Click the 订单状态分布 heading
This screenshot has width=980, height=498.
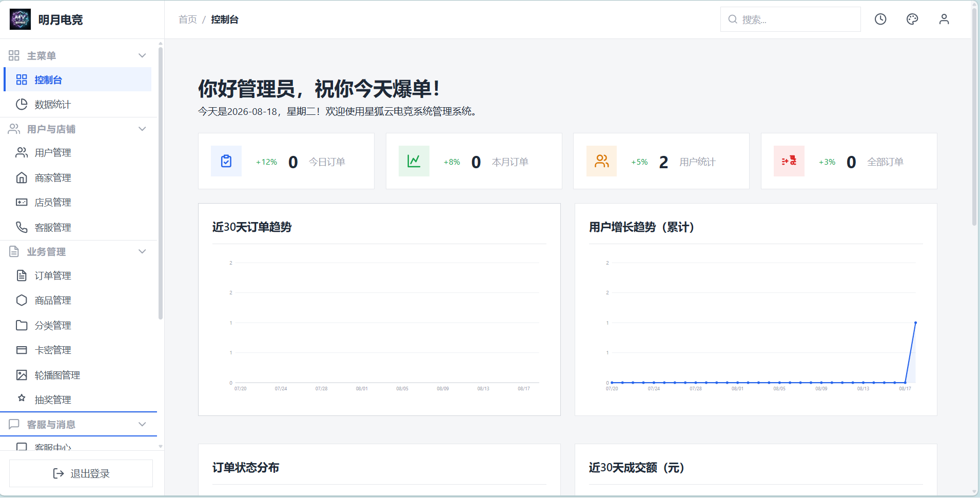246,468
